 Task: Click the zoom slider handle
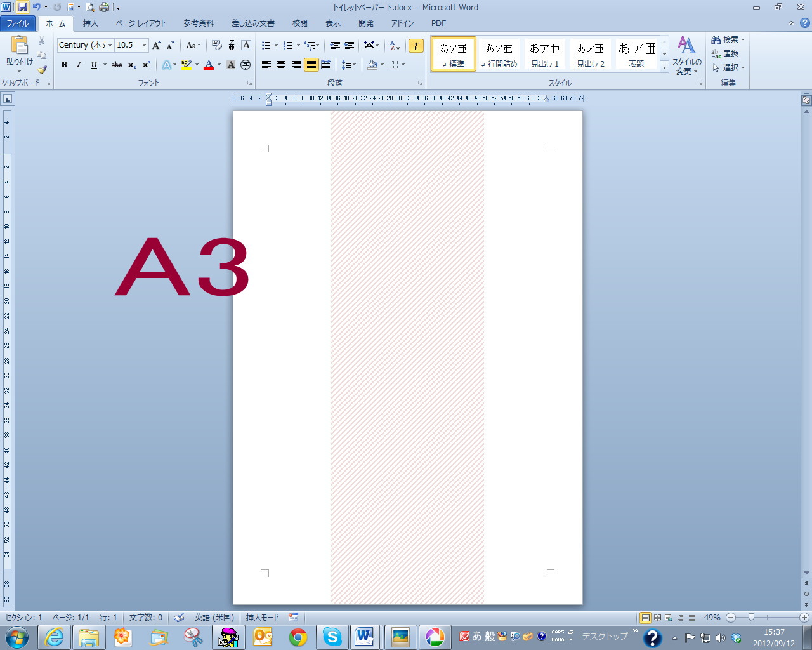(x=751, y=617)
